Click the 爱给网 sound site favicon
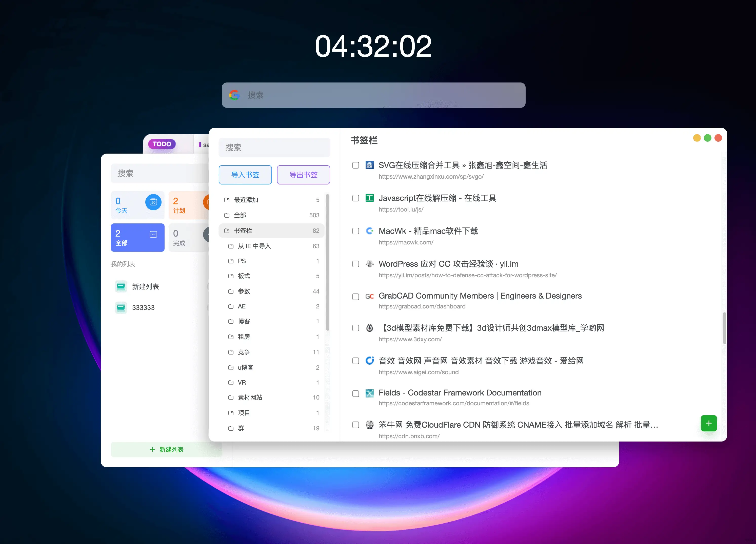 pos(369,361)
